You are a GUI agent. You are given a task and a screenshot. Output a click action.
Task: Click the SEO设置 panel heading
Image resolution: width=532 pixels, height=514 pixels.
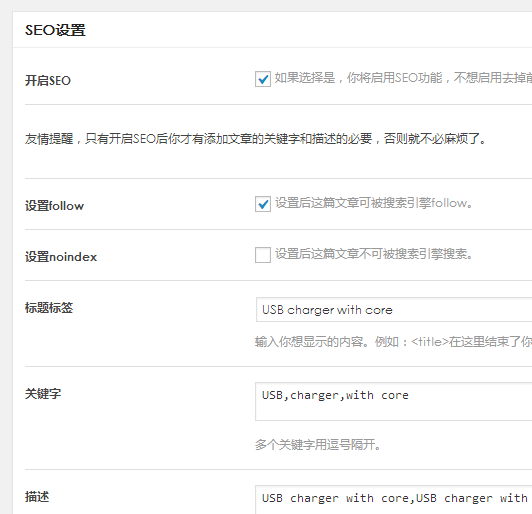(55, 30)
